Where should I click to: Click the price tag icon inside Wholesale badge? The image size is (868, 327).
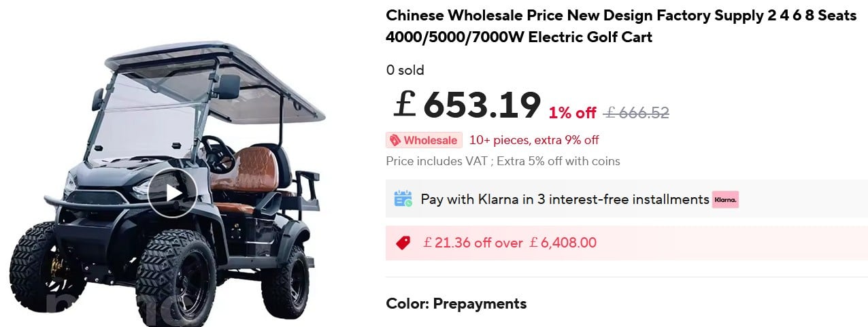395,140
